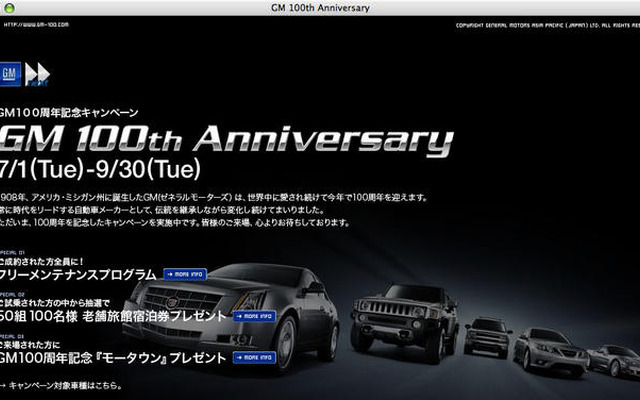Open More Info for 老舗旅館宿泊券プレゼント
This screenshot has width=640, height=400.
tap(254, 316)
